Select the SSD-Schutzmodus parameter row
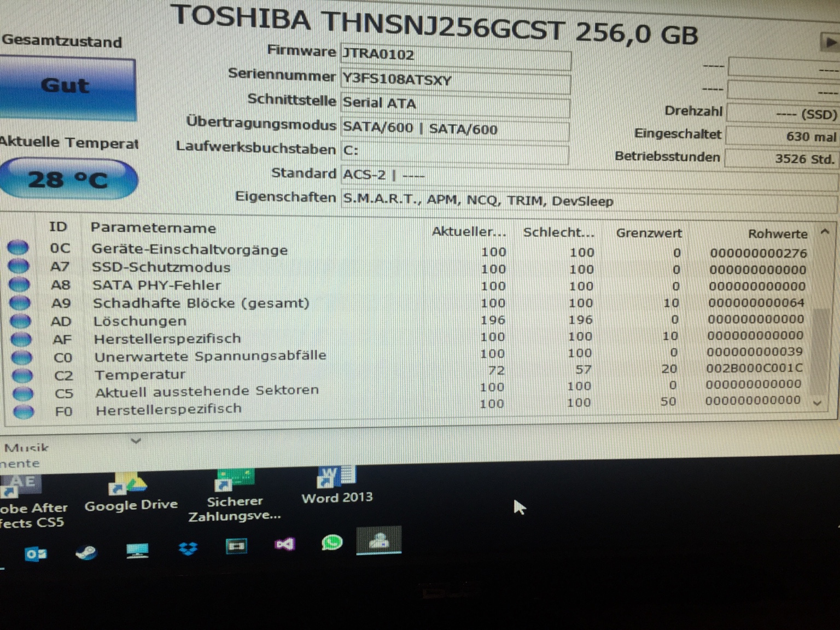The height and width of the screenshot is (630, 840). coord(407,268)
